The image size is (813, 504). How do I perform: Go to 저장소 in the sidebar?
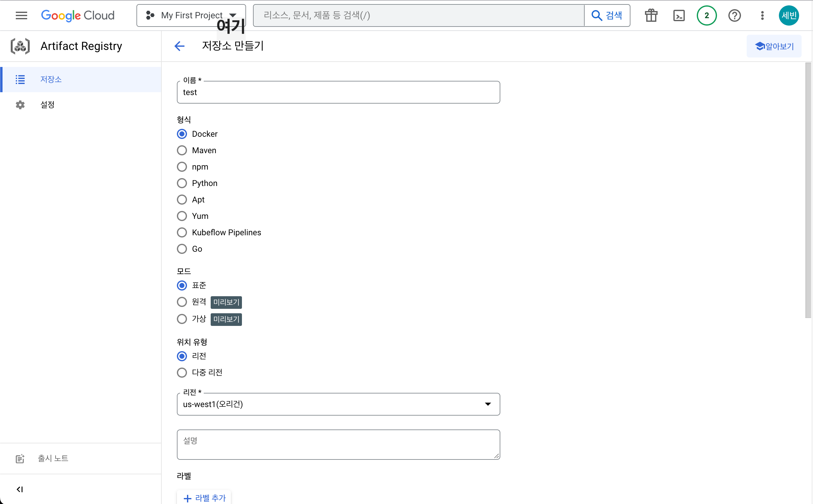51,79
